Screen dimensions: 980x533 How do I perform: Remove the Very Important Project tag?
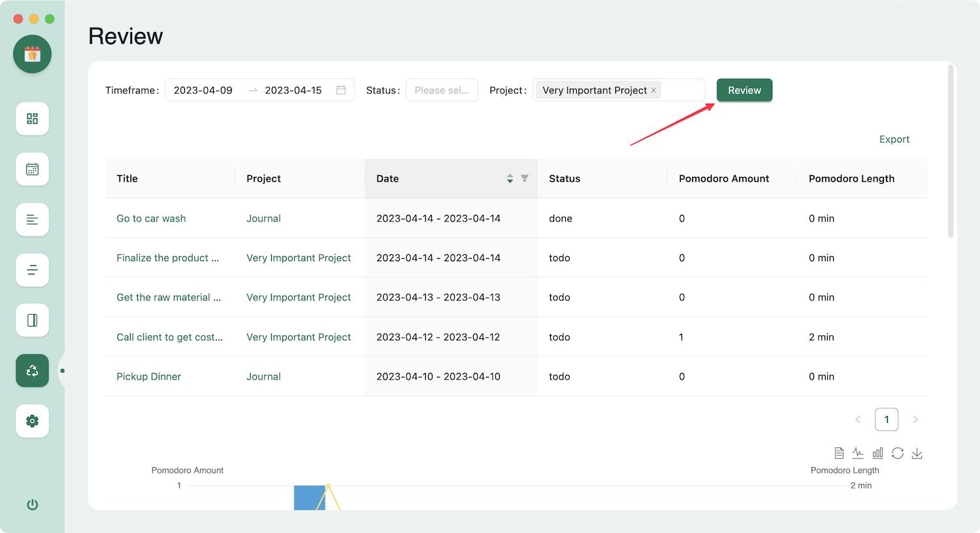[653, 91]
